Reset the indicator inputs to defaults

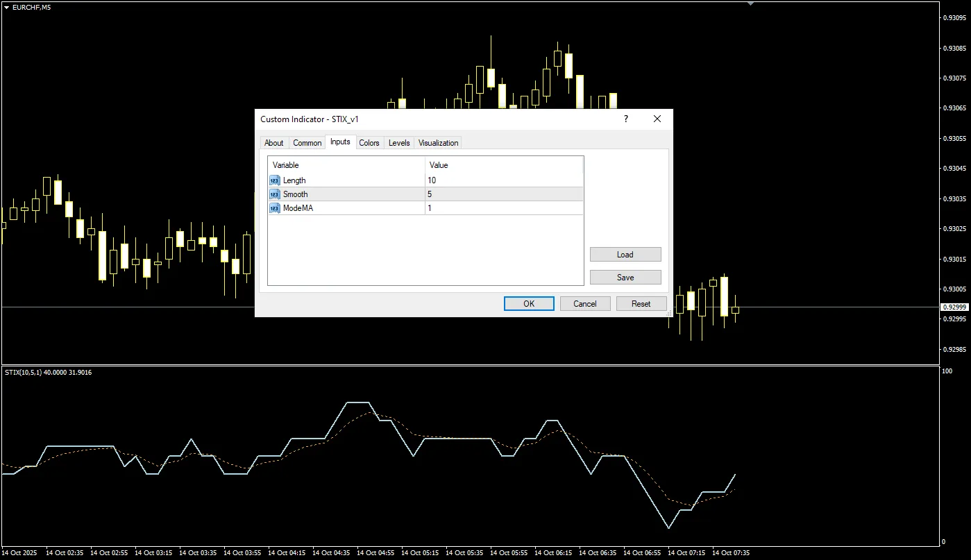pos(641,304)
